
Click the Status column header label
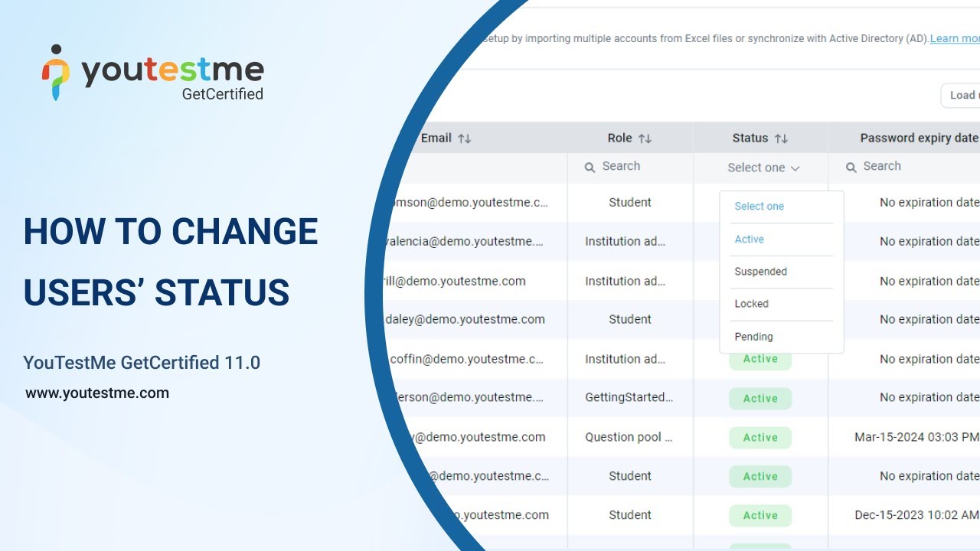coord(750,138)
